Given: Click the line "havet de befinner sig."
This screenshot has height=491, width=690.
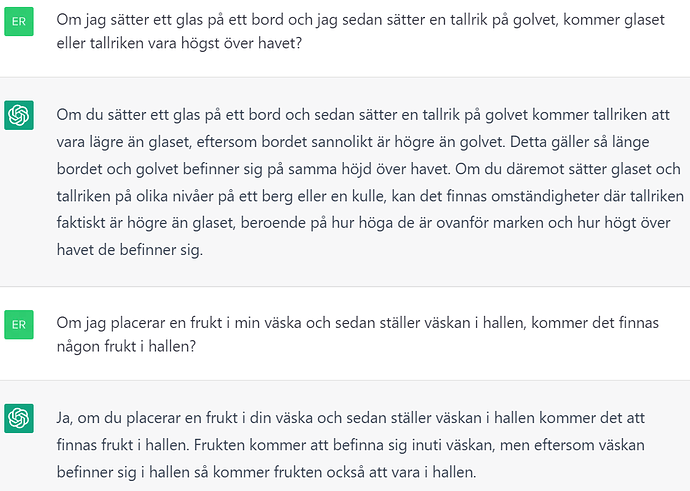Looking at the screenshot, I should (x=130, y=251).
